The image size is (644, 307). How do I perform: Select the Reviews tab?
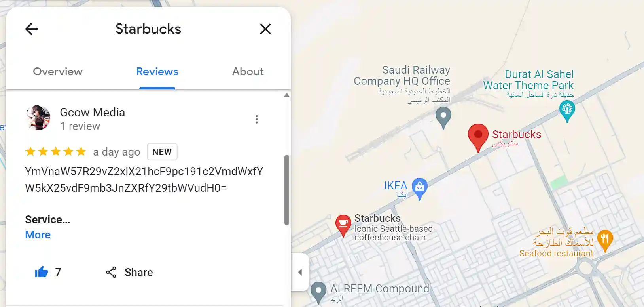(157, 72)
